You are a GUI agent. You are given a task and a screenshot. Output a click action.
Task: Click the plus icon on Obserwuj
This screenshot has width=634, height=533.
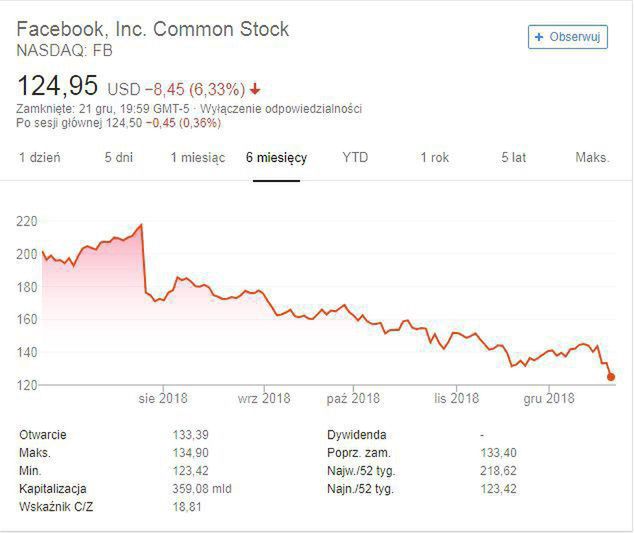click(x=540, y=37)
